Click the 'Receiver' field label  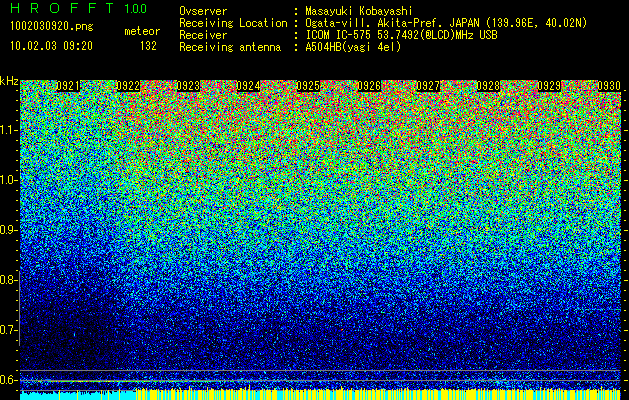click(203, 35)
